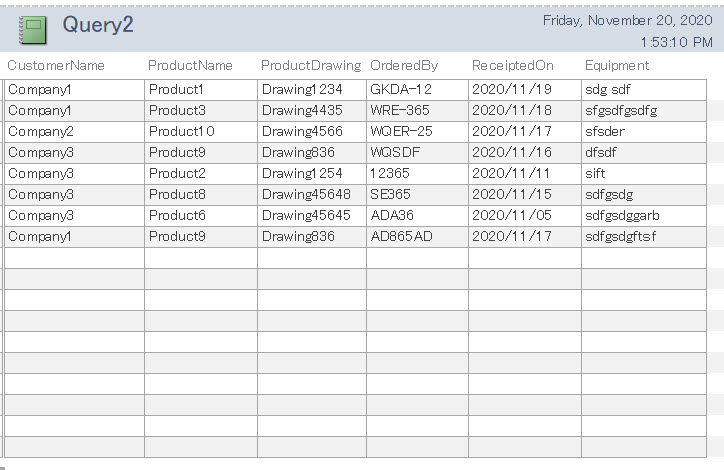Viewport: 724px width, 470px height.
Task: Click the 1:53:10 PM time label
Action: (x=677, y=42)
